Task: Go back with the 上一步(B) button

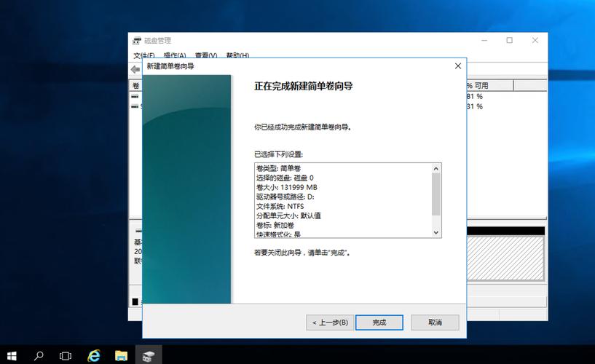Action: tap(330, 323)
